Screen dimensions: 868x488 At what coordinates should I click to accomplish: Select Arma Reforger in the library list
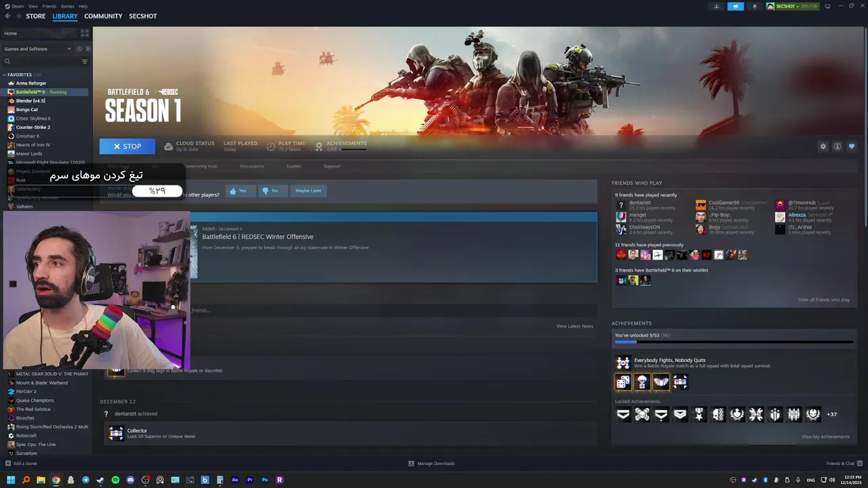click(x=31, y=83)
